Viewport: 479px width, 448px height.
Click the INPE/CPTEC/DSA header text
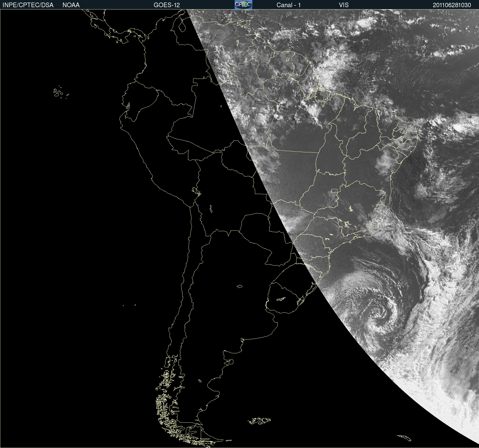(x=28, y=5)
